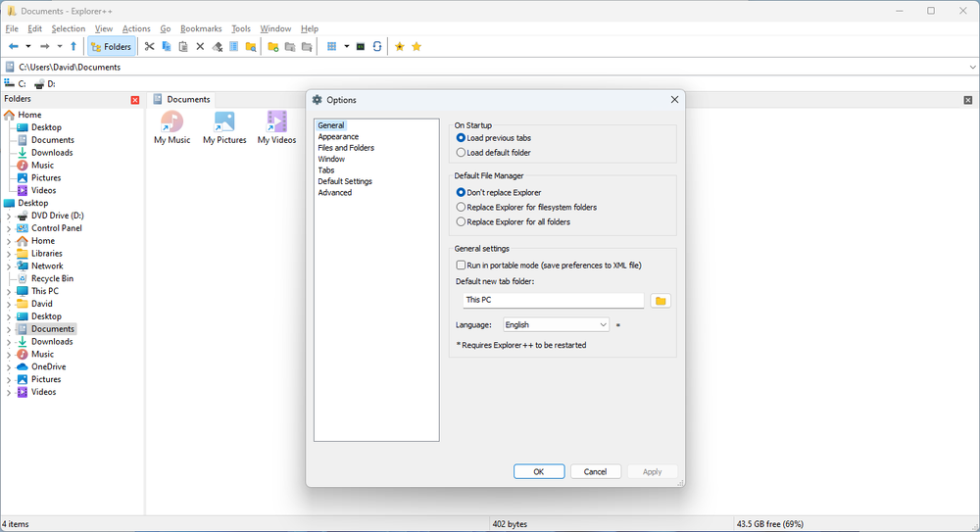The image size is (980, 532).
Task: Refresh the listing with circular arrows icon
Action: point(377,46)
